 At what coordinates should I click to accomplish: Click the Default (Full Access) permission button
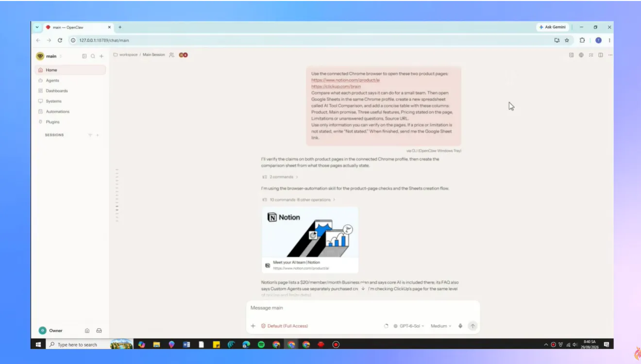coord(285,326)
